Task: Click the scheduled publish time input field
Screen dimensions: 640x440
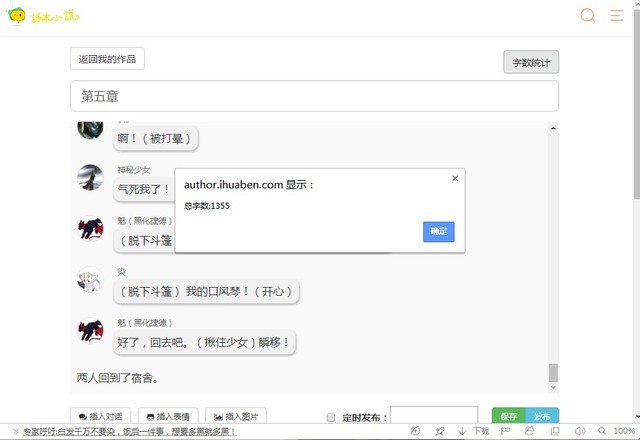Action: point(431,416)
